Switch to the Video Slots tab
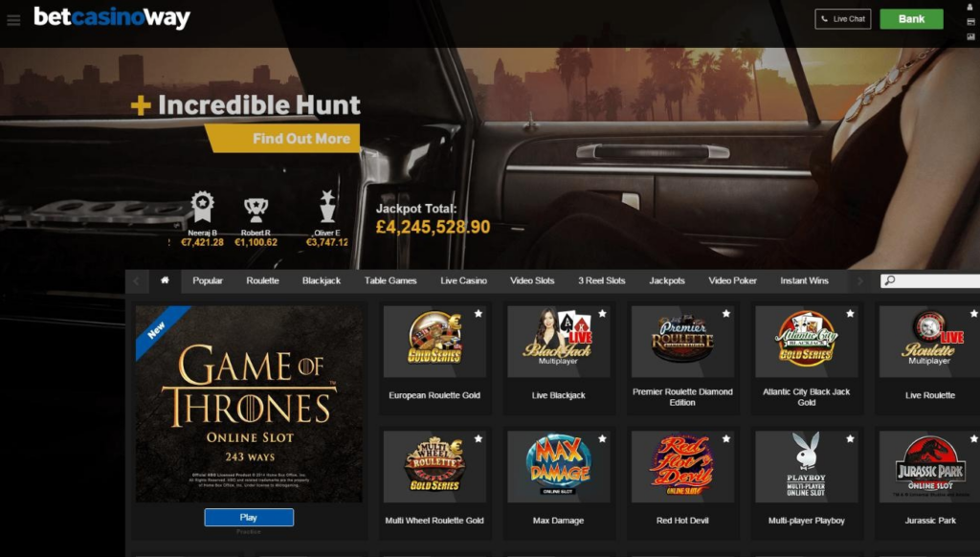980x557 pixels. tap(532, 280)
